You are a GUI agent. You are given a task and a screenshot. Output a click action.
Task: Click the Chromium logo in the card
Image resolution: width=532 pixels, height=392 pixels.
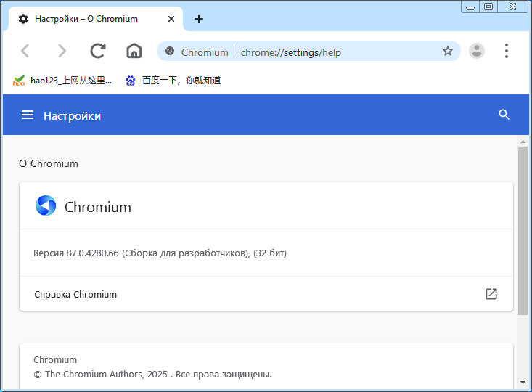[46, 205]
